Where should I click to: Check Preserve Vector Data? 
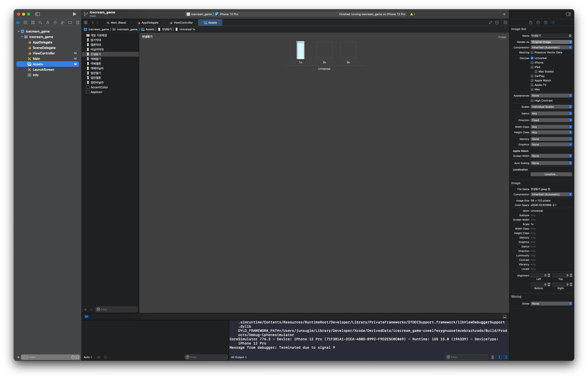(x=532, y=52)
